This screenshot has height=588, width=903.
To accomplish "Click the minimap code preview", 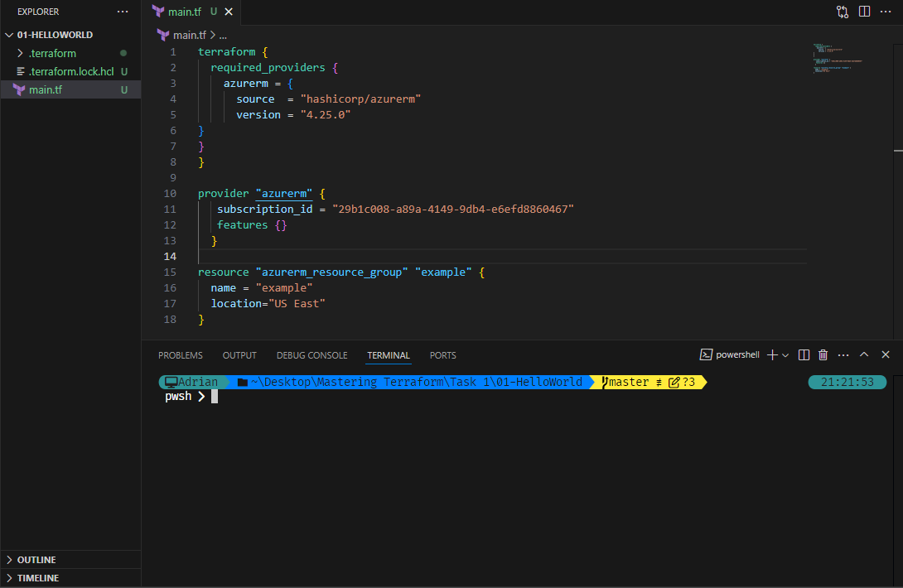I will (838, 58).
